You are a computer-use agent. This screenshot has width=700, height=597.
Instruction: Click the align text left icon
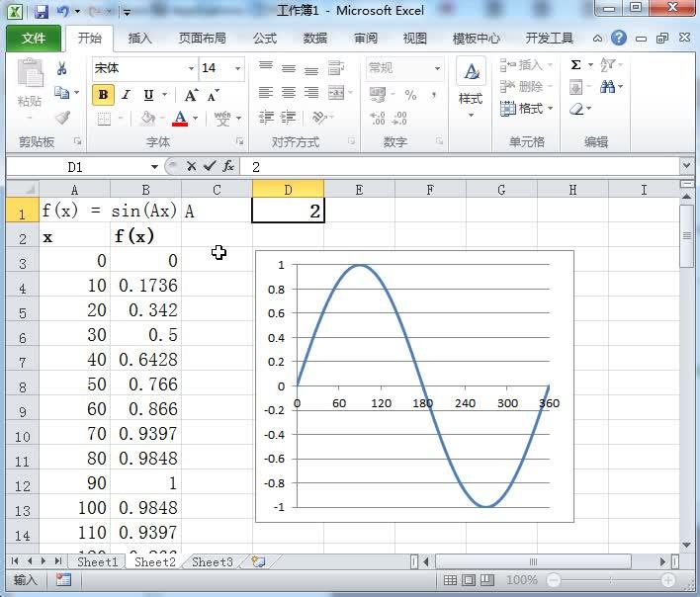[x=266, y=93]
